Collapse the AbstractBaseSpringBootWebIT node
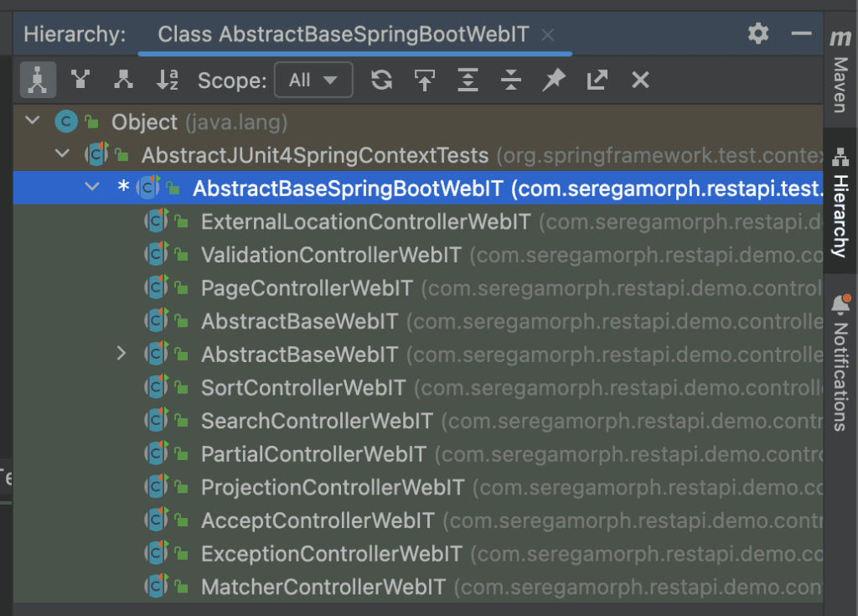The width and height of the screenshot is (858, 616). click(x=92, y=187)
